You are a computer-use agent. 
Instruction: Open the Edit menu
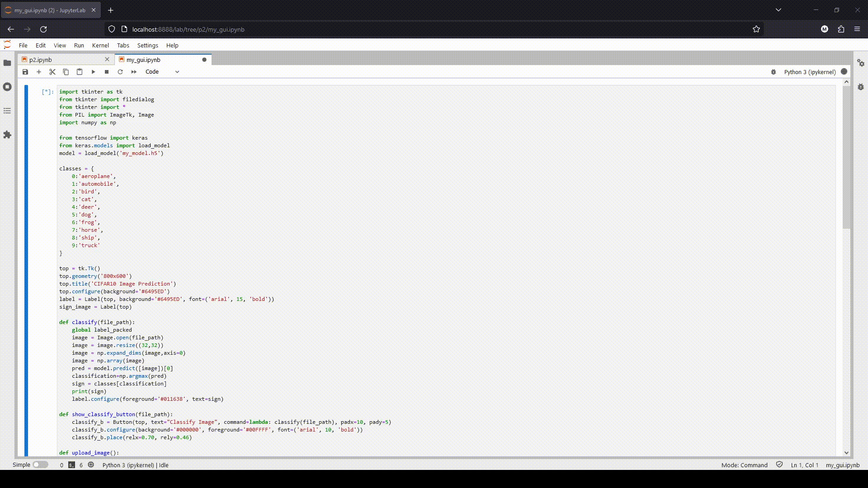click(41, 45)
